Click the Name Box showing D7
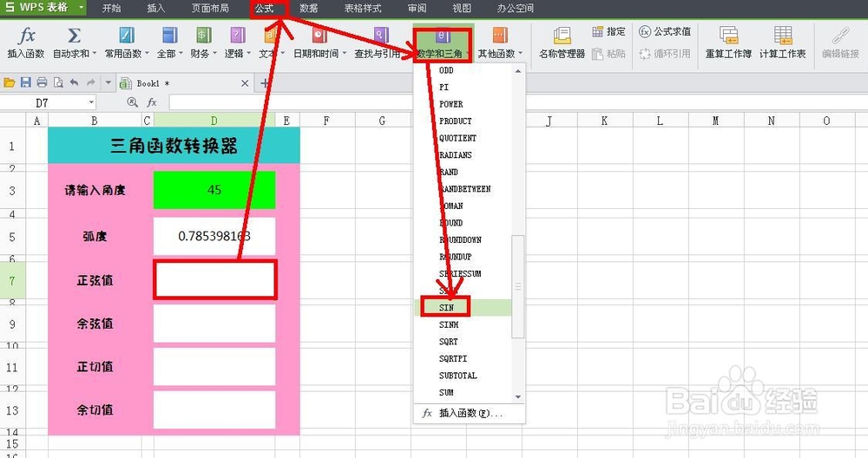Image resolution: width=868 pixels, height=458 pixels. (x=42, y=102)
